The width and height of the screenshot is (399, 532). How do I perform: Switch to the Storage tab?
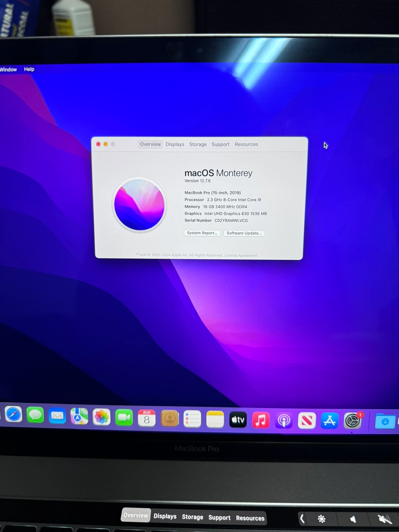198,144
